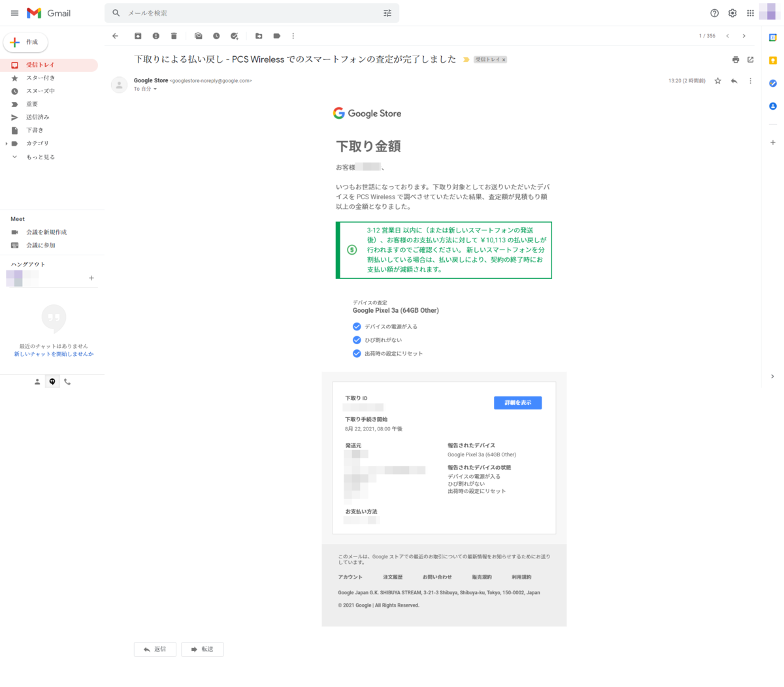Open Google Keep side panel
This screenshot has height=687, width=784.
click(x=773, y=61)
